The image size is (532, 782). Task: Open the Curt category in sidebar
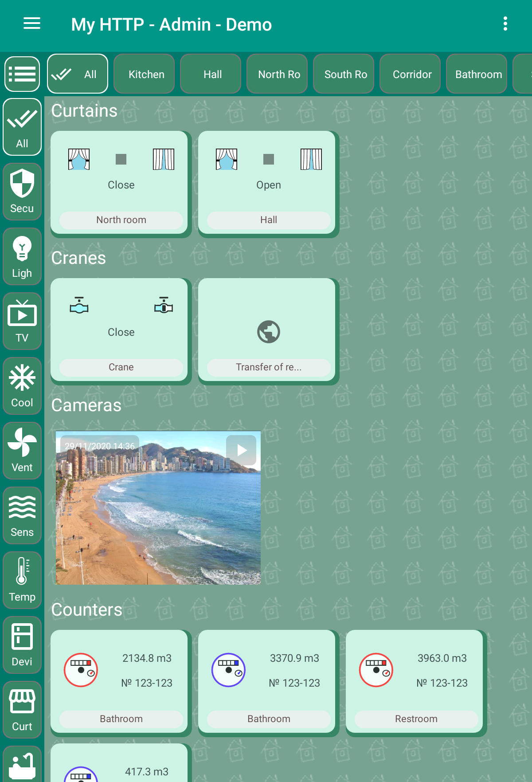[22, 710]
